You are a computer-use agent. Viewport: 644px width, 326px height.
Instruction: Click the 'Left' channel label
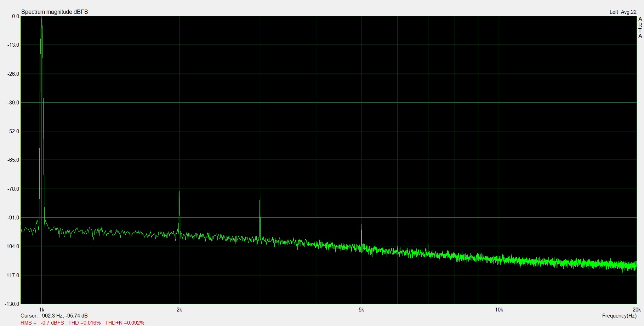click(x=614, y=12)
